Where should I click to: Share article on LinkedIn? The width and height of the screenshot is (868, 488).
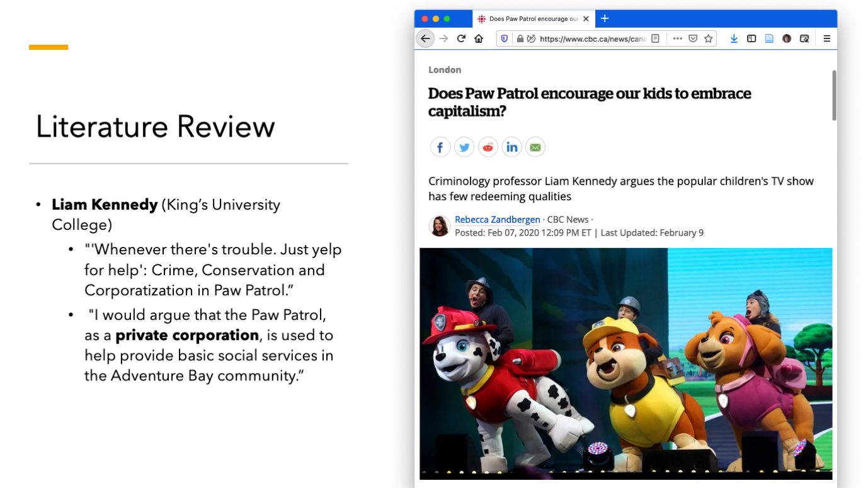click(x=511, y=147)
